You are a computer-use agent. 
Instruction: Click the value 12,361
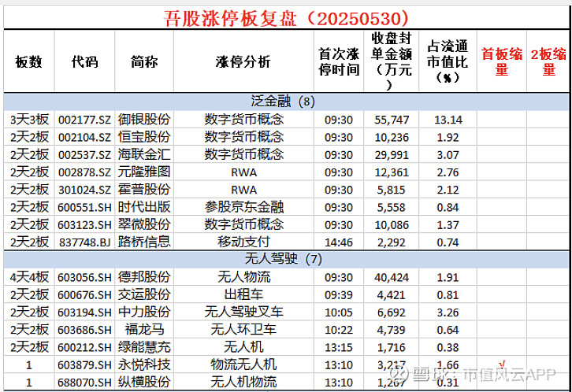[x=392, y=172]
